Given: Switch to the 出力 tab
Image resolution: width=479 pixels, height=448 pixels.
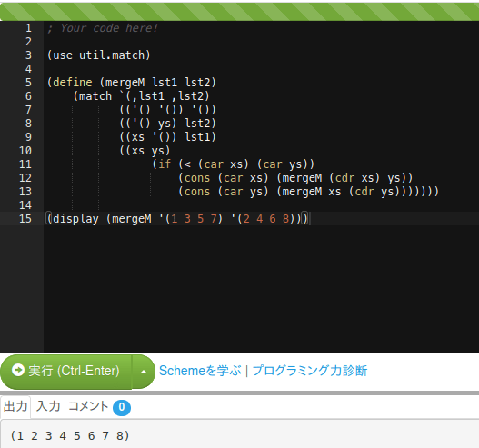Looking at the screenshot, I should coord(15,406).
